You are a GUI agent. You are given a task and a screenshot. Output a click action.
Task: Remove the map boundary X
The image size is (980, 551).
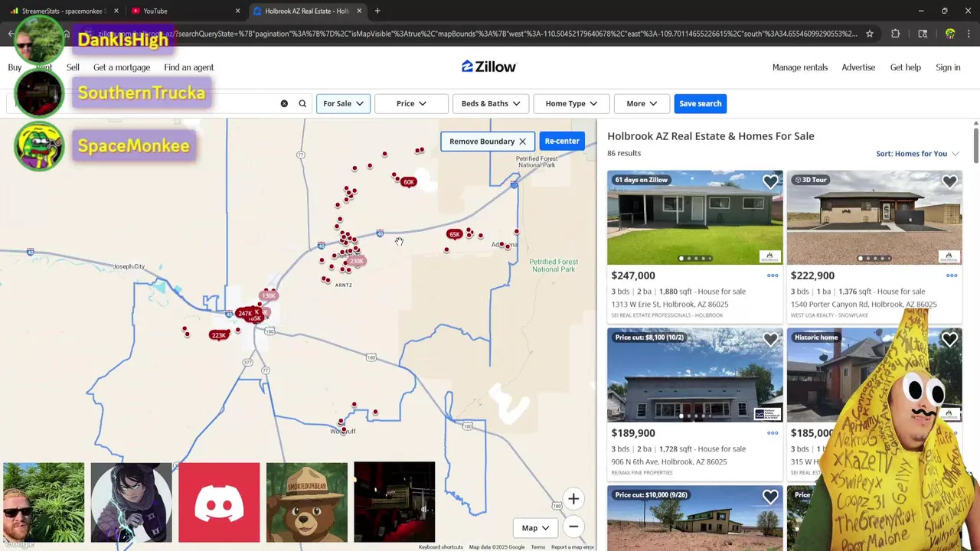tap(522, 141)
